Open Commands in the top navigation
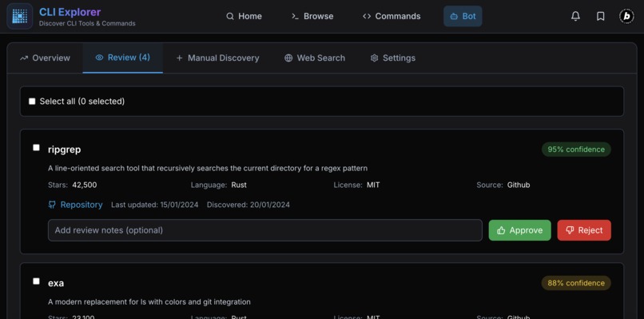Viewport: 644px width, 319px height. pos(392,16)
